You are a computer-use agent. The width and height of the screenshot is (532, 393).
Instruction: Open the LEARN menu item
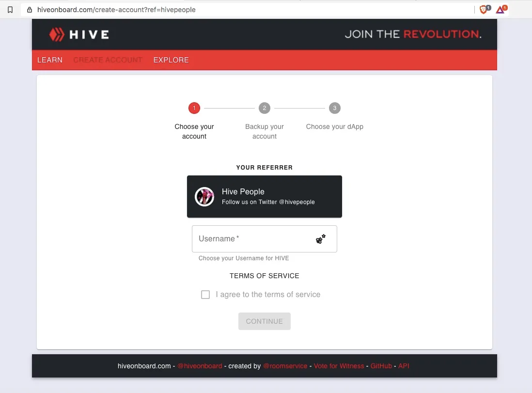pos(50,60)
